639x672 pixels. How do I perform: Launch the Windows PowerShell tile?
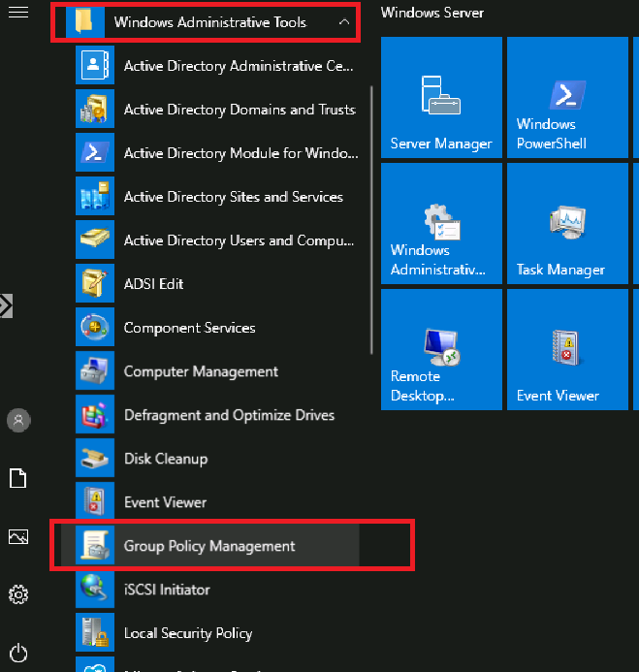tap(567, 97)
